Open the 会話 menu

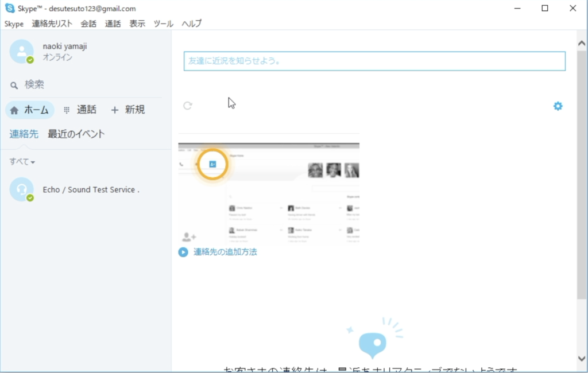point(88,24)
